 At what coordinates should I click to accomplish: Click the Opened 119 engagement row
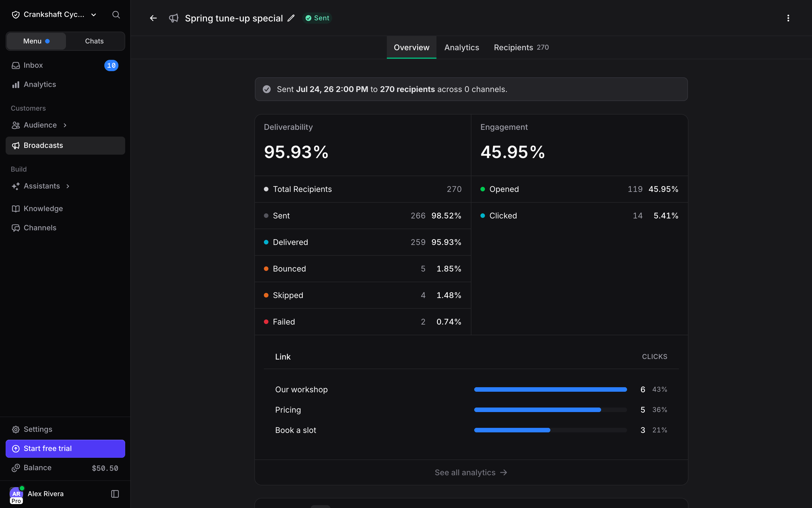[579, 189]
